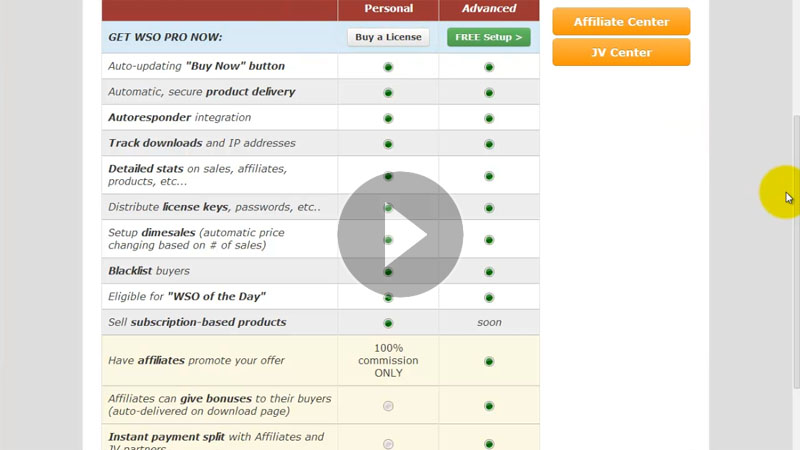
Task: Play the video with the center play button
Action: click(400, 234)
